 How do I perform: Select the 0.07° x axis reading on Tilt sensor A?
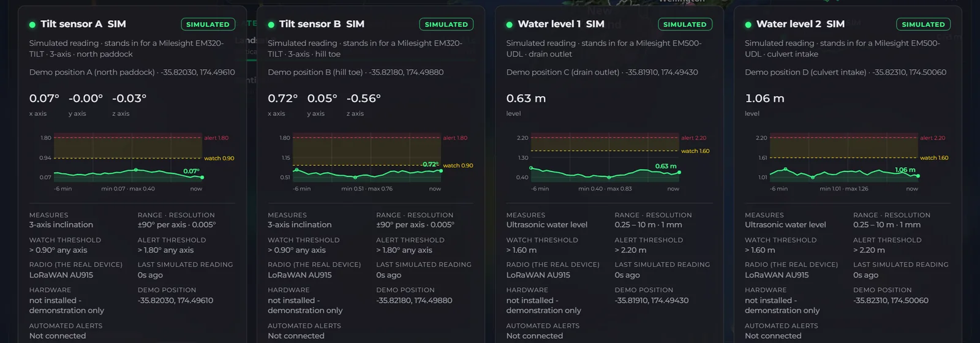44,99
